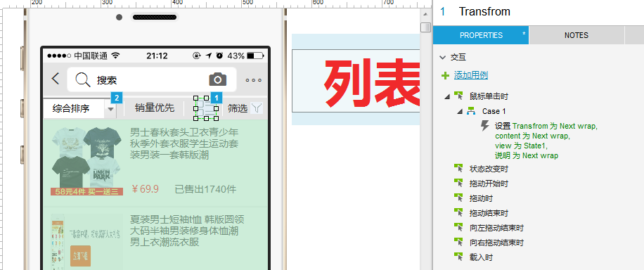Select the t-shirt product thumbnail

[86, 161]
